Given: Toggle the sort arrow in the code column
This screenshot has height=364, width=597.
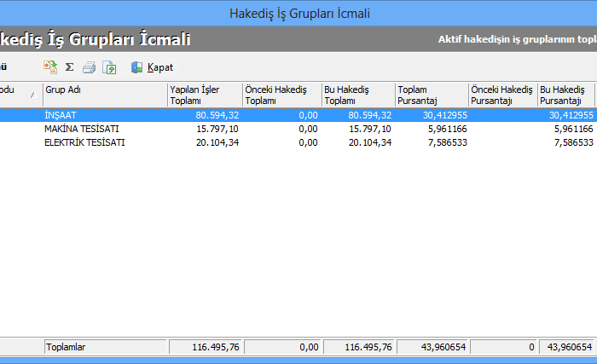Looking at the screenshot, I should (x=32, y=95).
